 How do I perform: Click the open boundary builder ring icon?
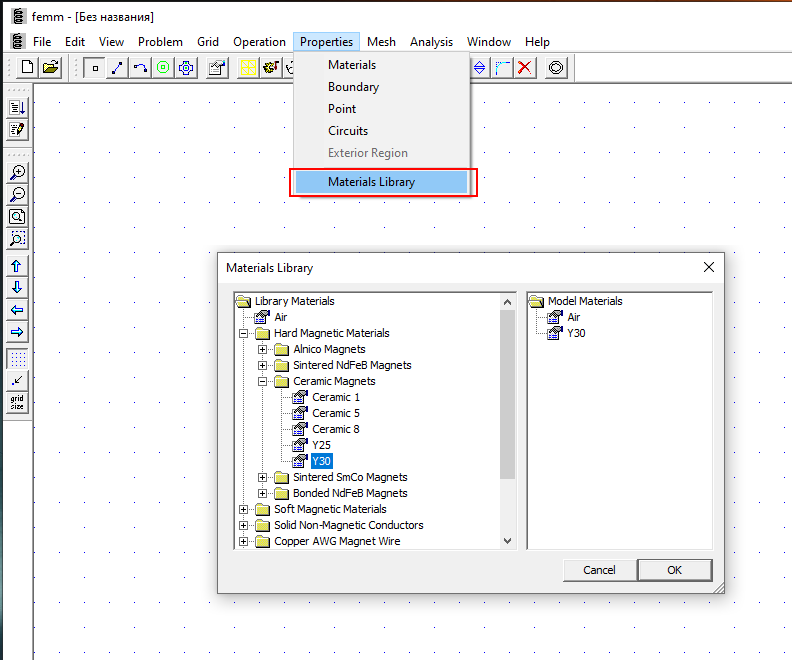556,68
